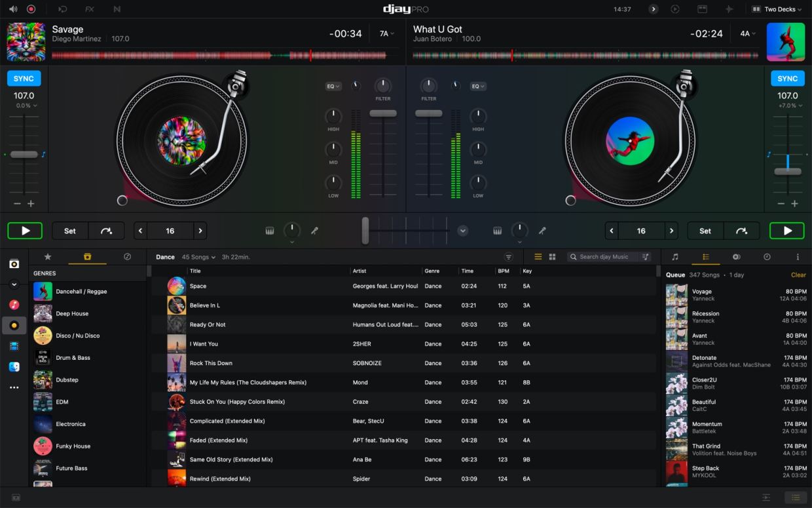
Task: Open the Neural Mix N icon
Action: [x=117, y=9]
